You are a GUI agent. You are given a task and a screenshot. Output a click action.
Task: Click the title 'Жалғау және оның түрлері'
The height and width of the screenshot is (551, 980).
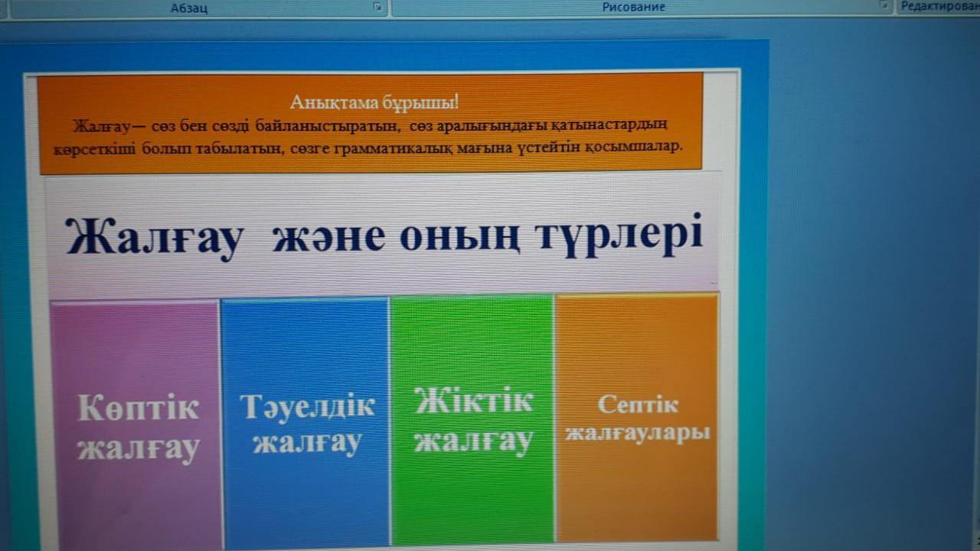click(384, 236)
